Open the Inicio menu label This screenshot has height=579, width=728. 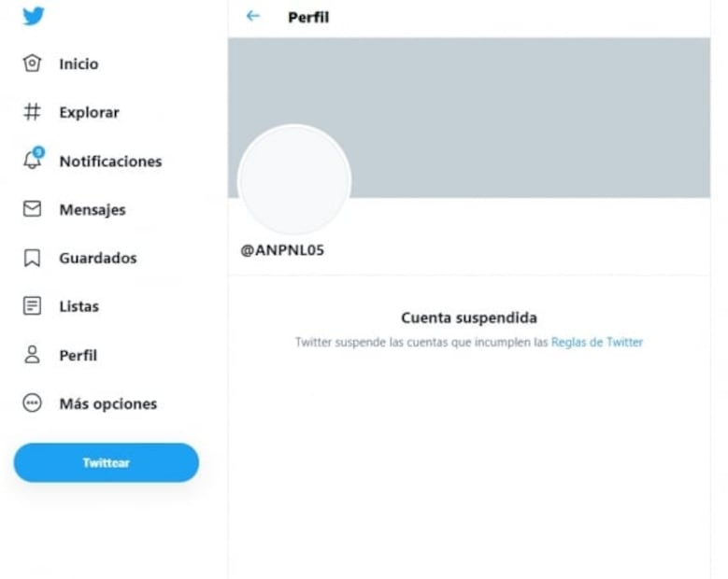[x=79, y=64]
